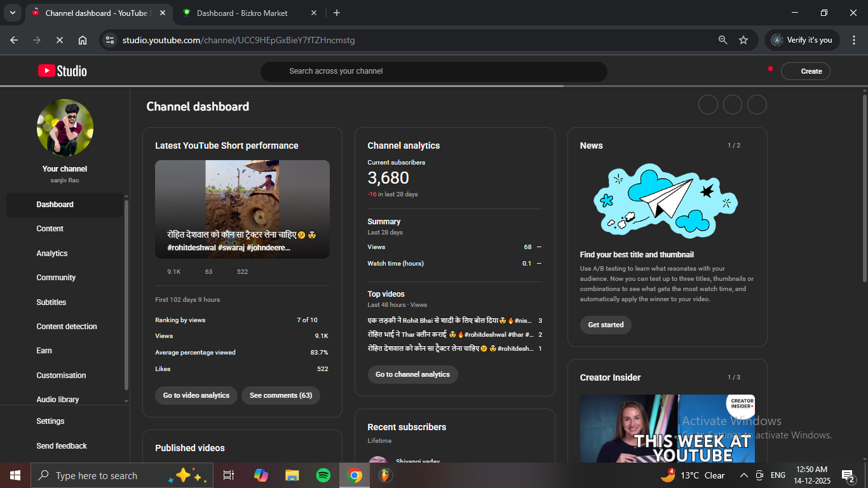Open the Chrome three-dot menu
Image resolution: width=868 pixels, height=488 pixels.
pos(853,40)
